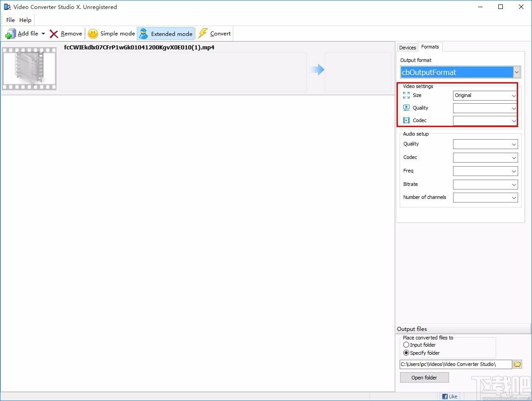The height and width of the screenshot is (401, 532).
Task: Open the video Size dropdown
Action: (485, 95)
